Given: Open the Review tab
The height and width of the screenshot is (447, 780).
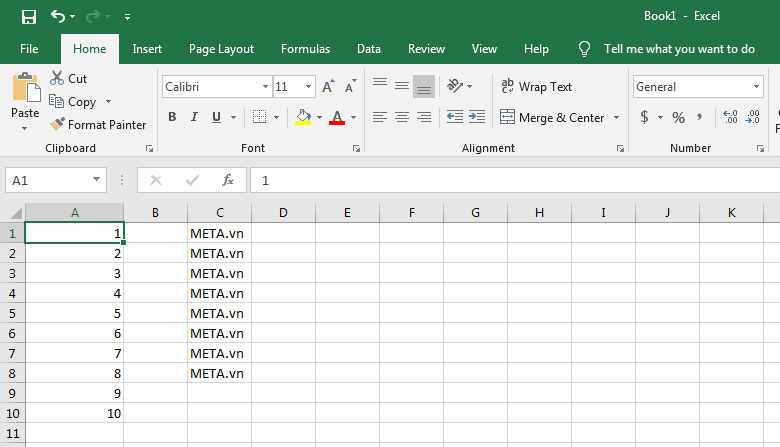Looking at the screenshot, I should 426,49.
